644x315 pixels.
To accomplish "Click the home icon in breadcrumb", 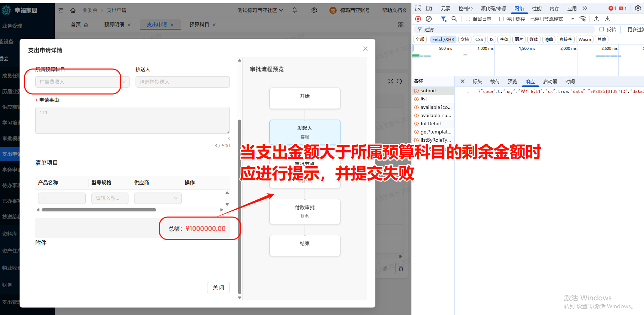I will click(x=73, y=10).
